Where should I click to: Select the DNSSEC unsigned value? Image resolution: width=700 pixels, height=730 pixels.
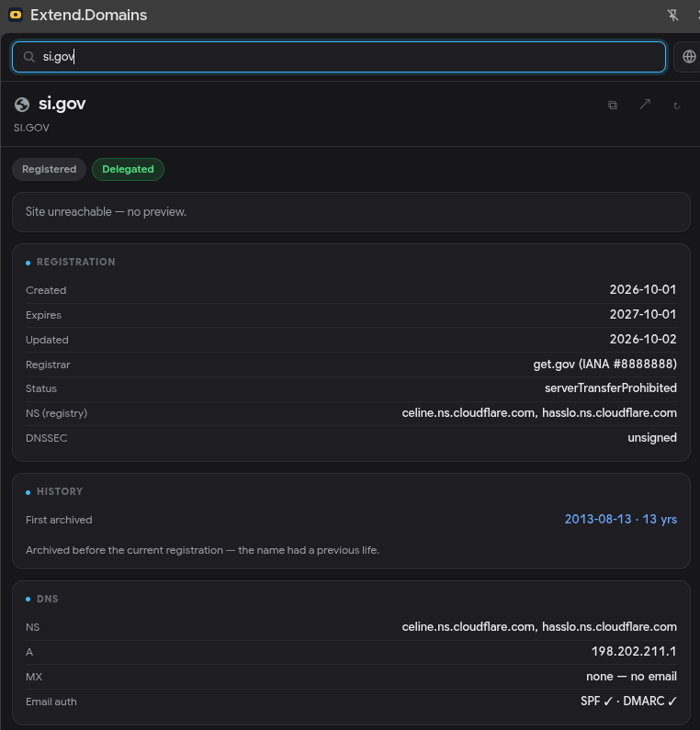(x=652, y=438)
